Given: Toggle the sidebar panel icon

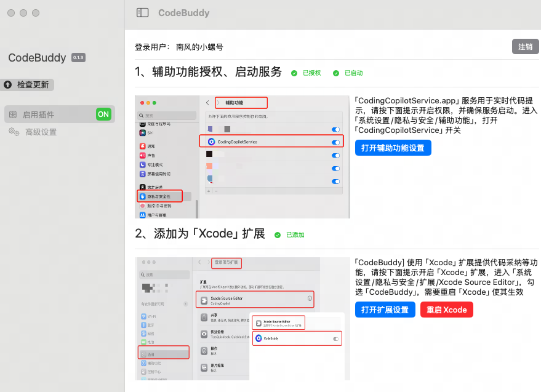Looking at the screenshot, I should click(x=143, y=13).
